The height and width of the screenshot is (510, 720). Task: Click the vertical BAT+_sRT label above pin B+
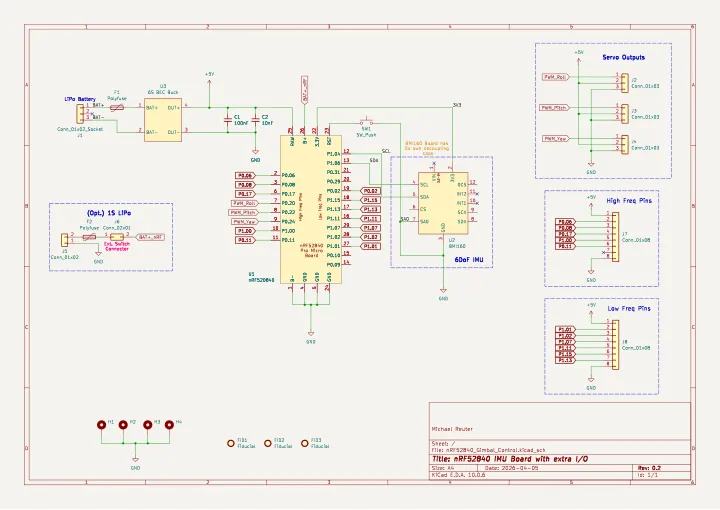click(304, 90)
